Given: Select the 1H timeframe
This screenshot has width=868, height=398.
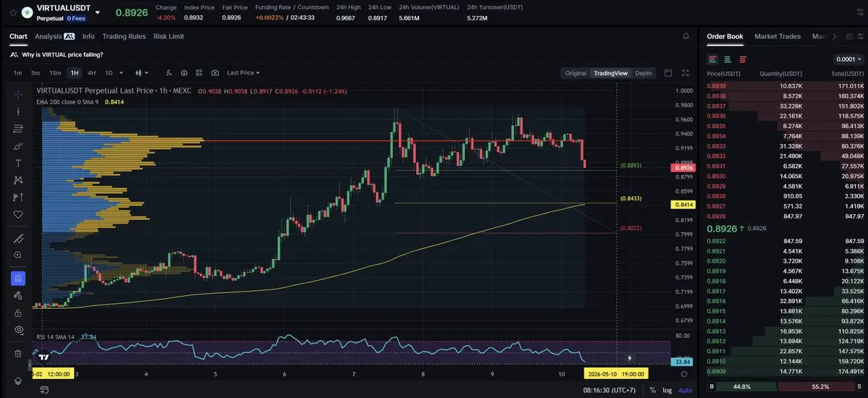Looking at the screenshot, I should (x=74, y=73).
